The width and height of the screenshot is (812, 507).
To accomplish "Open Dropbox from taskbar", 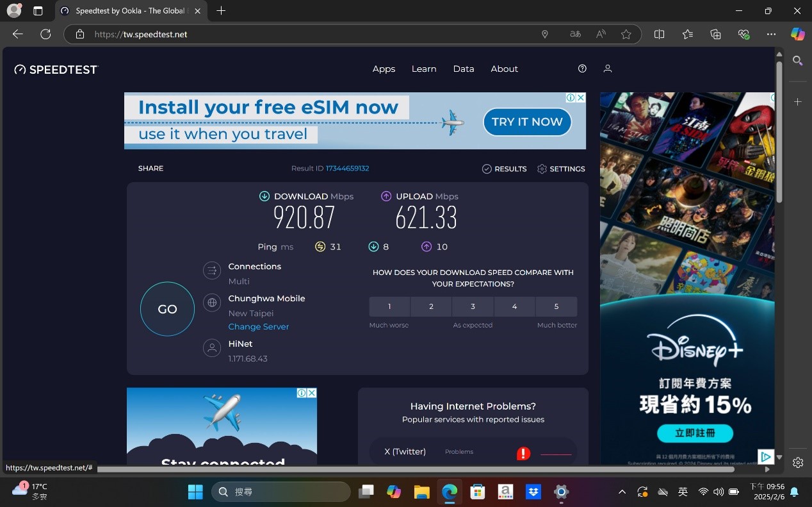I will coord(533,492).
